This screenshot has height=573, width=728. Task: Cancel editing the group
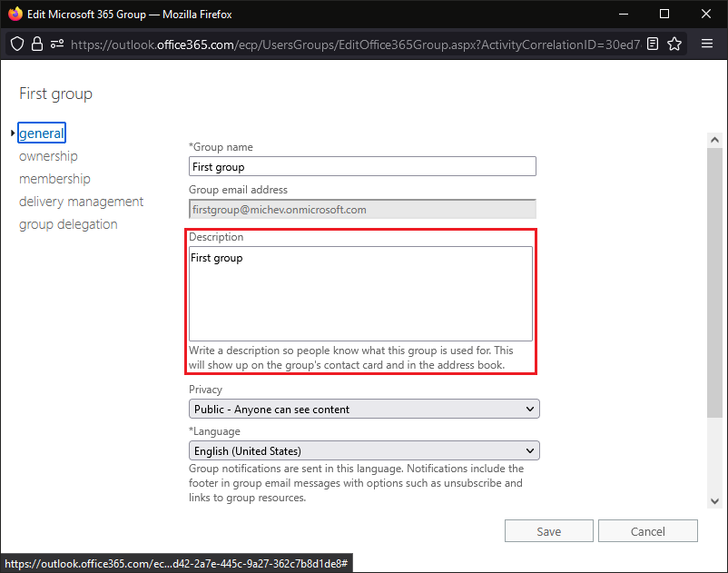(x=647, y=531)
